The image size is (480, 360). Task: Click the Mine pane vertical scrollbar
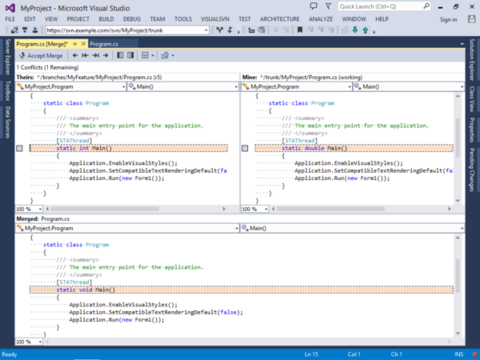(x=458, y=148)
